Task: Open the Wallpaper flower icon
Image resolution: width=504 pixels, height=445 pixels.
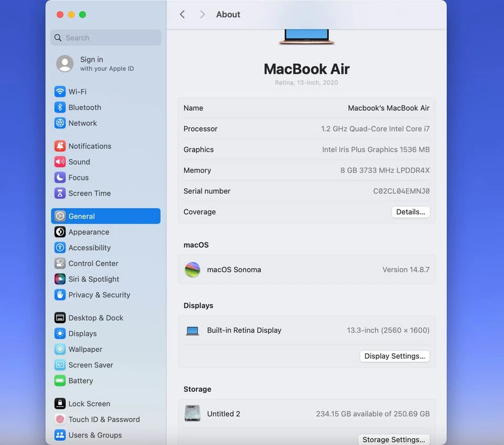Action: click(60, 349)
